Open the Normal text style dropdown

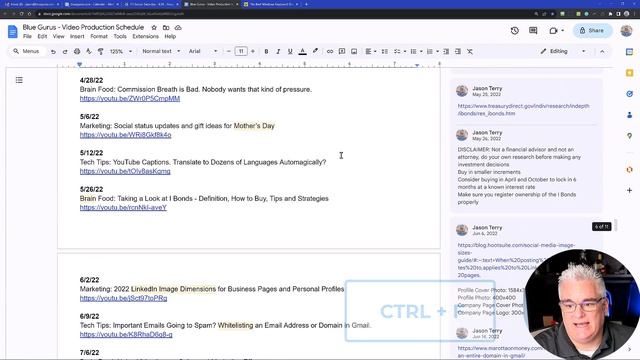tap(161, 51)
